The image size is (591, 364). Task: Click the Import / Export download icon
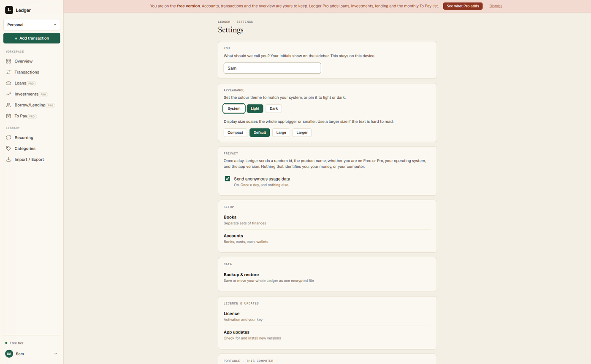[8, 159]
